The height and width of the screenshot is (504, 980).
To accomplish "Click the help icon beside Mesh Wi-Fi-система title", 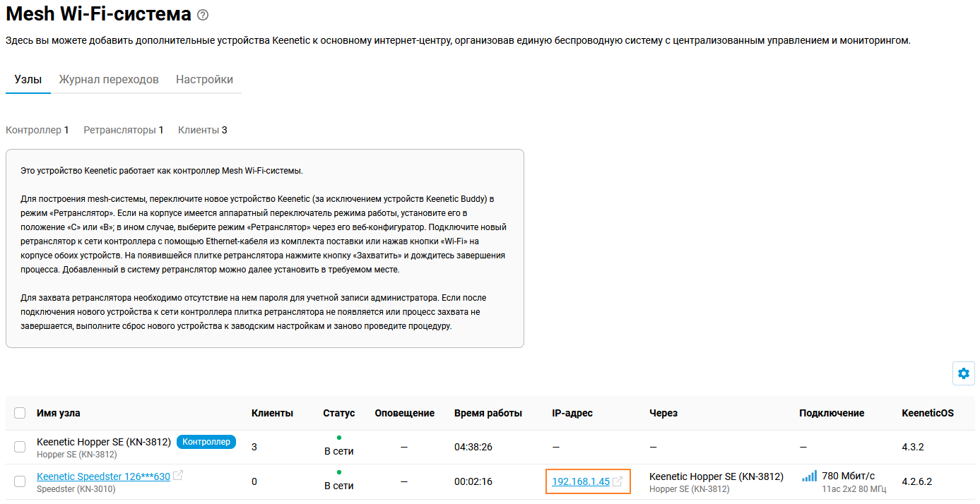I will (x=203, y=15).
